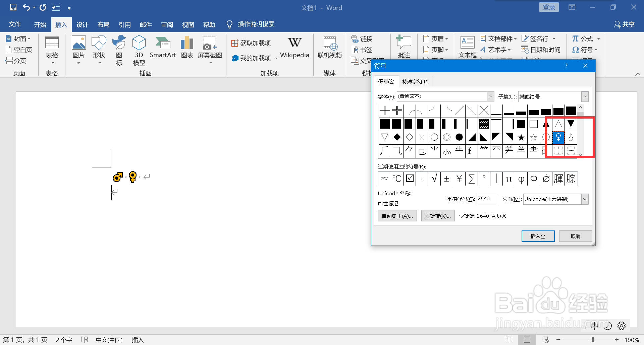Click the 插入 button in symbol dialog
The width and height of the screenshot is (644, 345).
pyautogui.click(x=538, y=236)
